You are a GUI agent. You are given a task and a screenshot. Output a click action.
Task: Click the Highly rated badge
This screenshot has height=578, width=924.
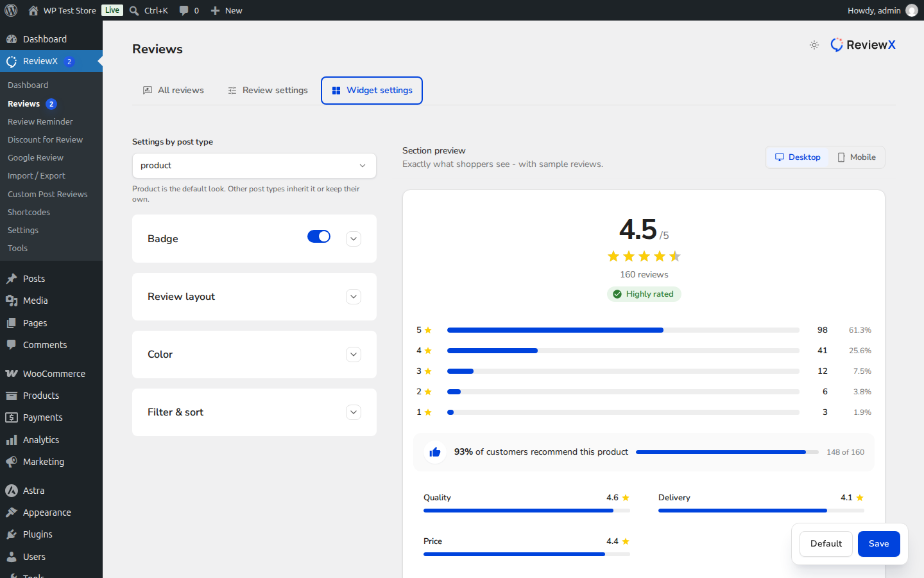pos(644,294)
